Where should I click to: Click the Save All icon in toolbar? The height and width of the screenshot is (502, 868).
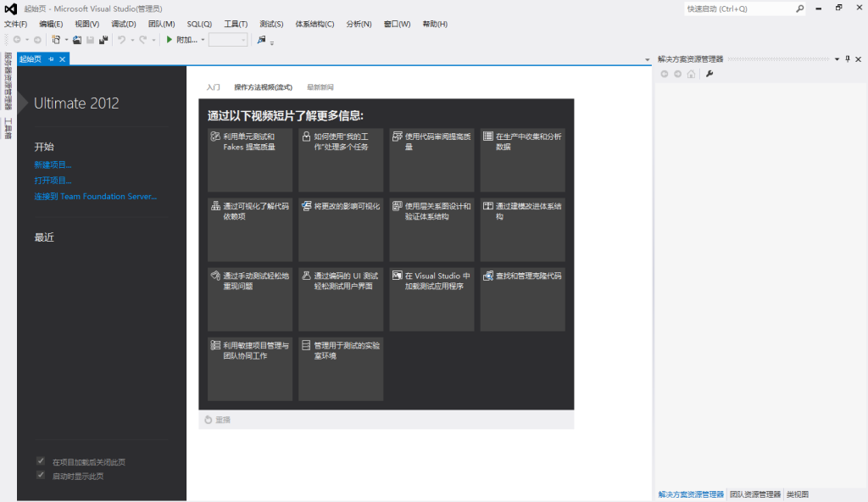coord(103,40)
